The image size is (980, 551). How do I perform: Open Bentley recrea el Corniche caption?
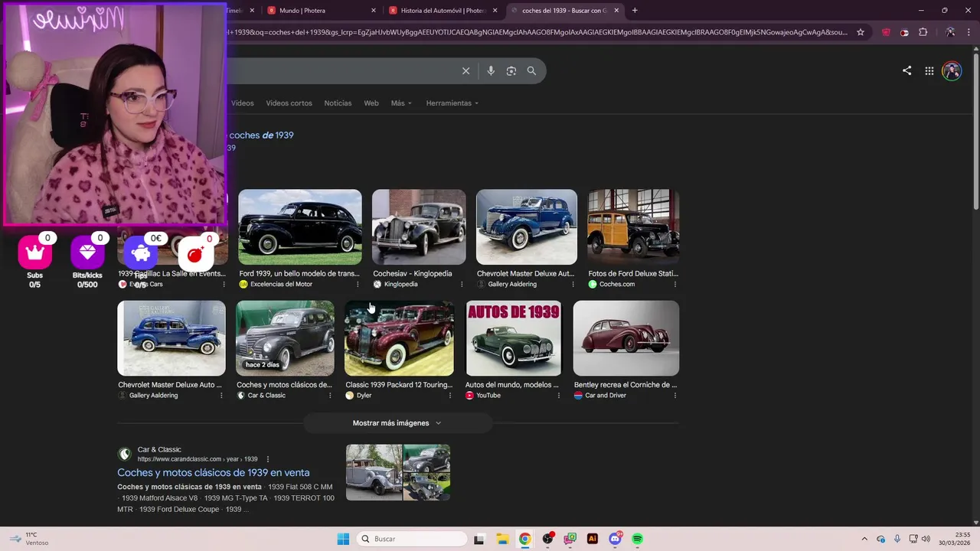[626, 385]
